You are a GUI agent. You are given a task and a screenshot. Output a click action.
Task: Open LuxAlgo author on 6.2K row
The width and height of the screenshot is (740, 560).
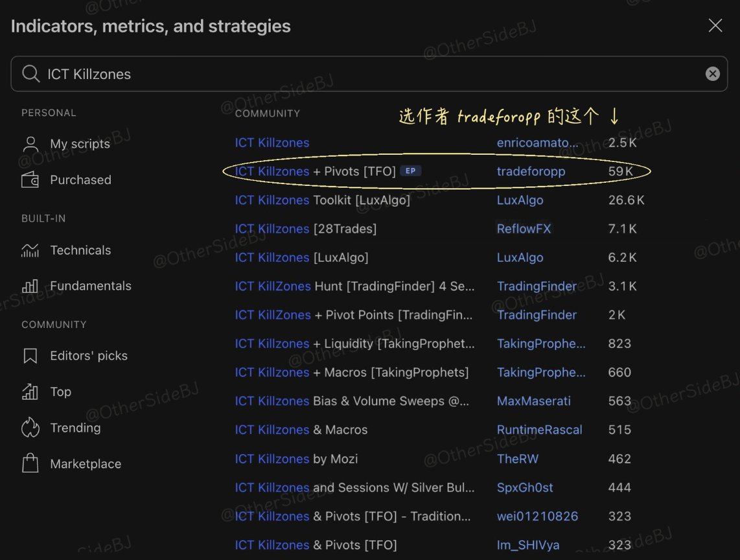[x=520, y=257]
